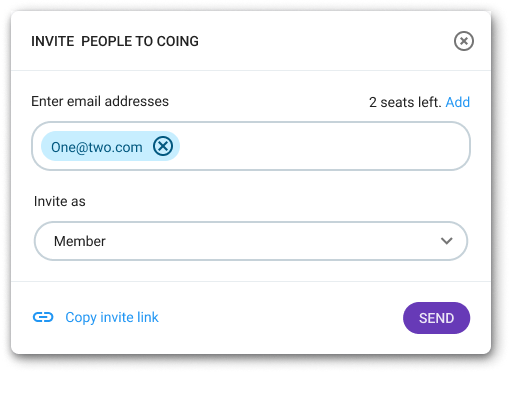Click the Invite People to Coing title
This screenshot has width=510, height=394.
click(x=115, y=41)
